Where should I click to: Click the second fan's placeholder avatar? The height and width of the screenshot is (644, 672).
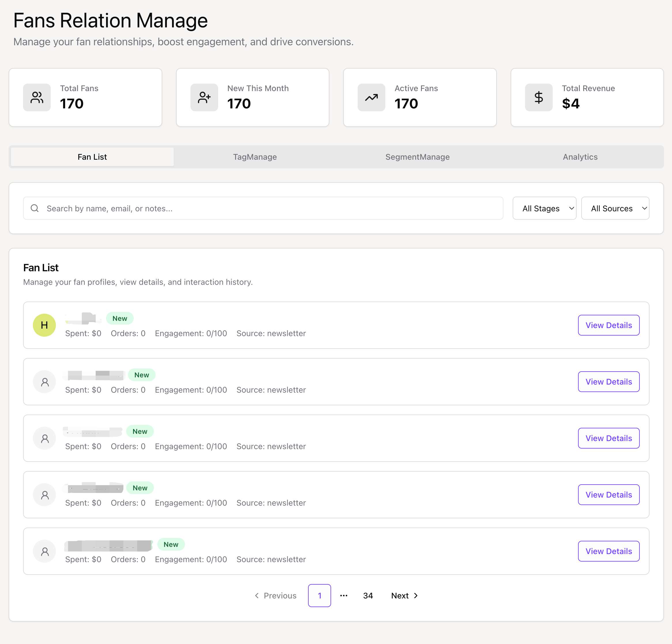[x=44, y=382]
